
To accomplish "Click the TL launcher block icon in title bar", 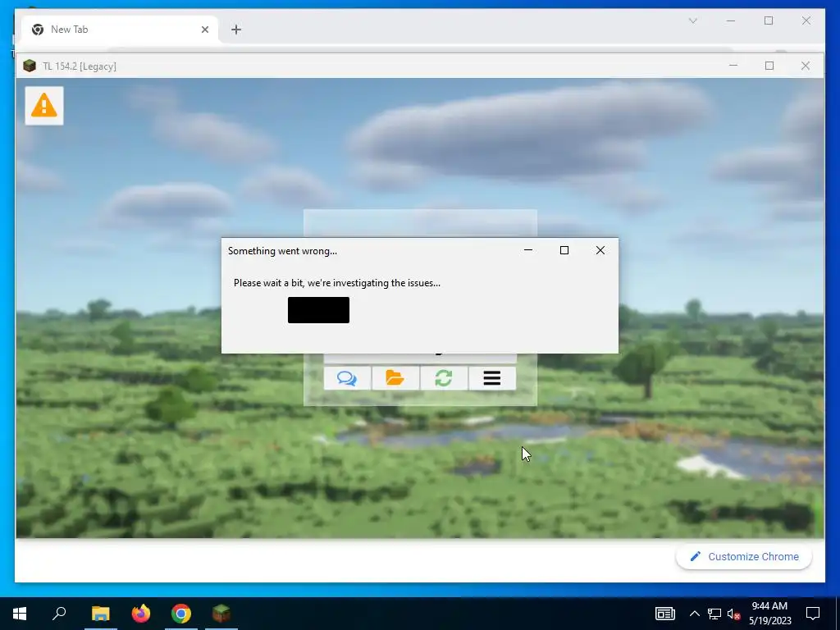I will click(30, 66).
